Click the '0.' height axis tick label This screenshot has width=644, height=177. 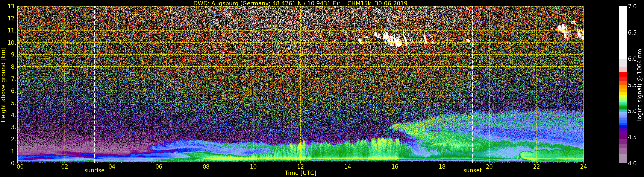14,163
